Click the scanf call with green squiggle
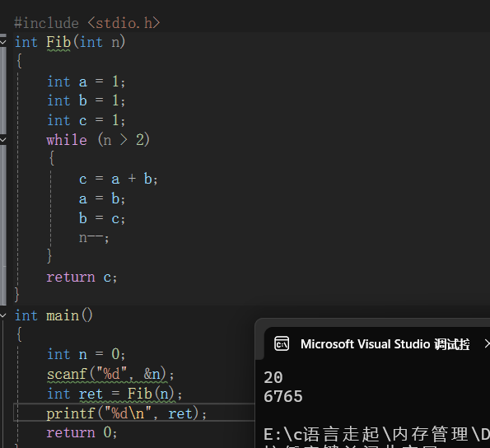This screenshot has height=448, width=490. point(110,374)
